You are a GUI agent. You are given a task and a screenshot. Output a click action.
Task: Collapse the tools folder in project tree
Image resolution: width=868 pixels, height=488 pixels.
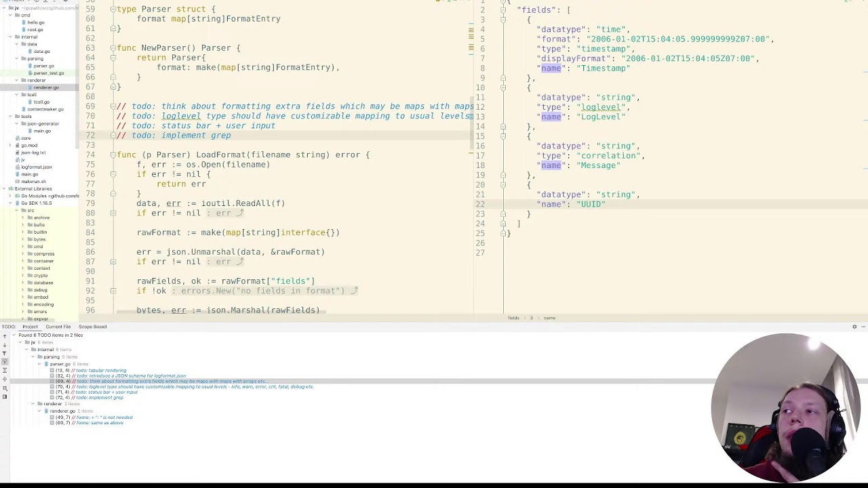pos(12,117)
